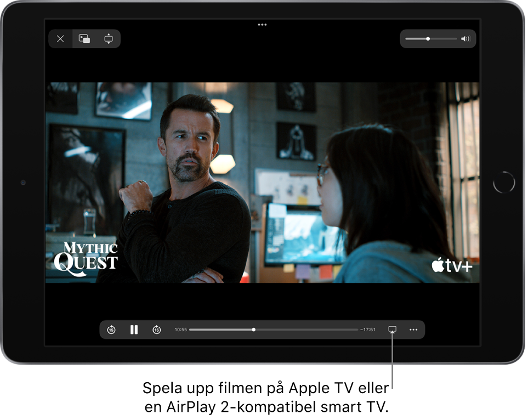Open AirPlay device selection
This screenshot has height=420, width=528.
(x=392, y=330)
